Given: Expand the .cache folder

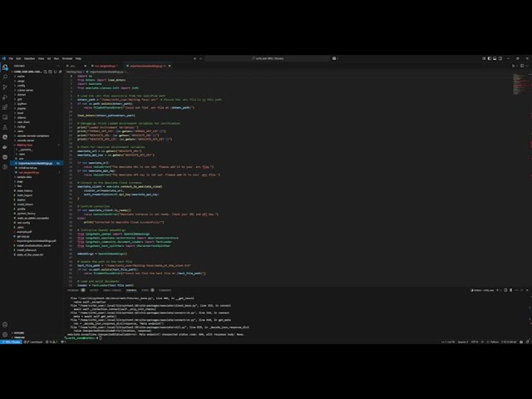Looking at the screenshot, I should coord(21,76).
